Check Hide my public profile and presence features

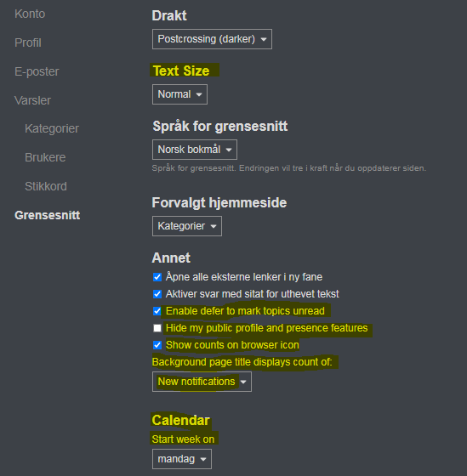pyautogui.click(x=157, y=328)
